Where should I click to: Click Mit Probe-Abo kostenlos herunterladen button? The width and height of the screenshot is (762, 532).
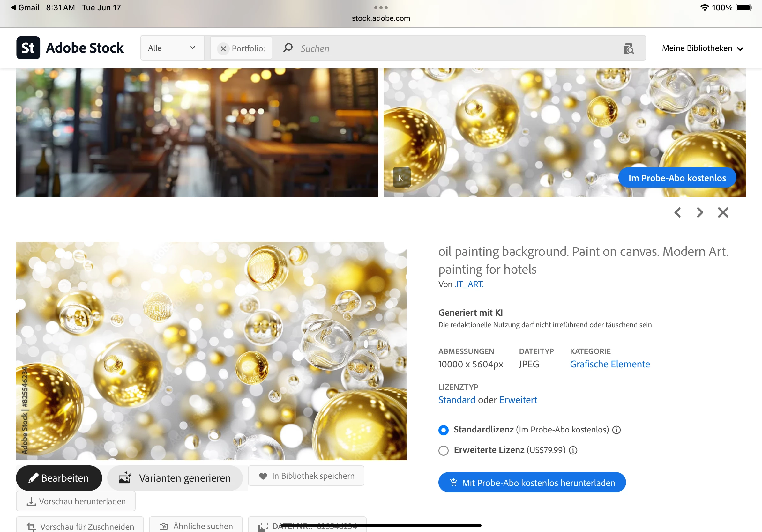click(532, 482)
